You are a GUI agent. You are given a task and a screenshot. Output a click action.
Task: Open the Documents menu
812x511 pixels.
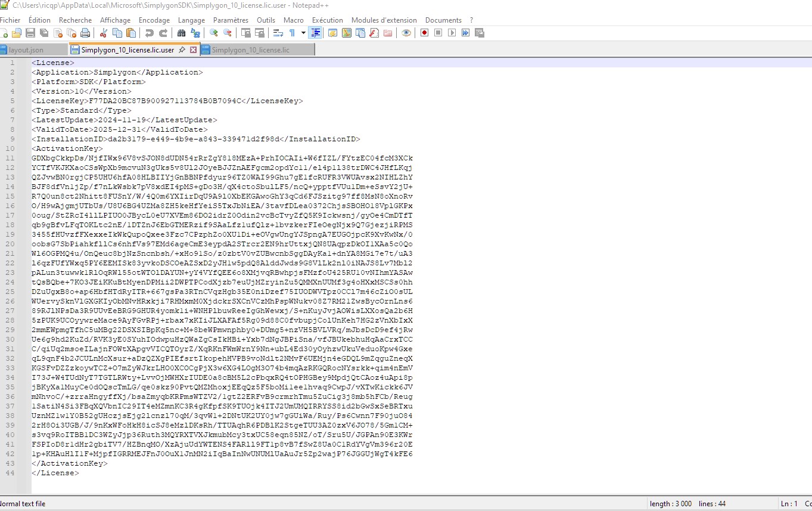tap(443, 20)
